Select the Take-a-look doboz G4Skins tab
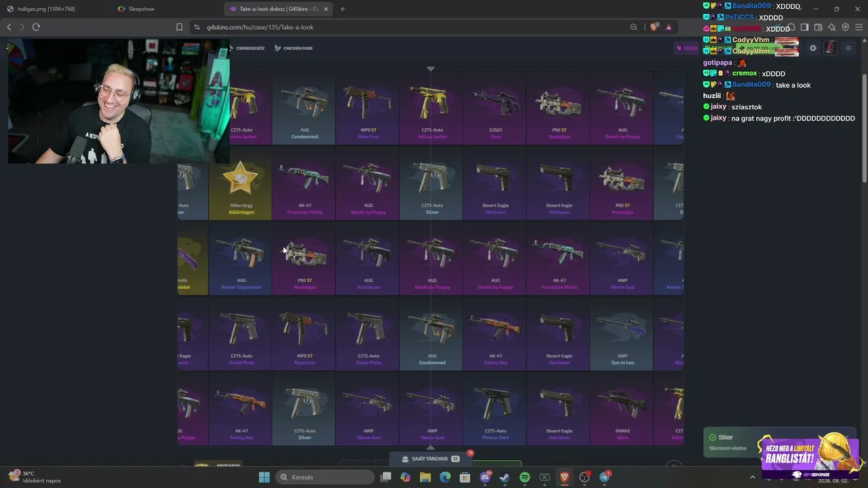868x488 pixels. tap(279, 9)
